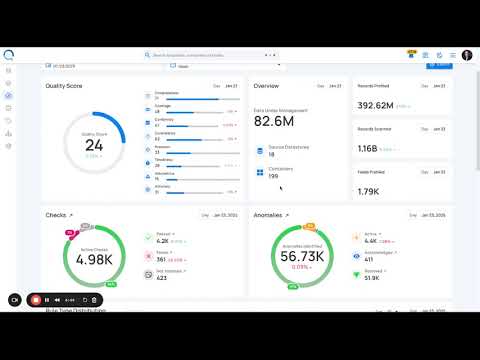Image resolution: width=480 pixels, height=360 pixels.
Task: Click the Volumetrics dimension icon
Action: pos(148,176)
